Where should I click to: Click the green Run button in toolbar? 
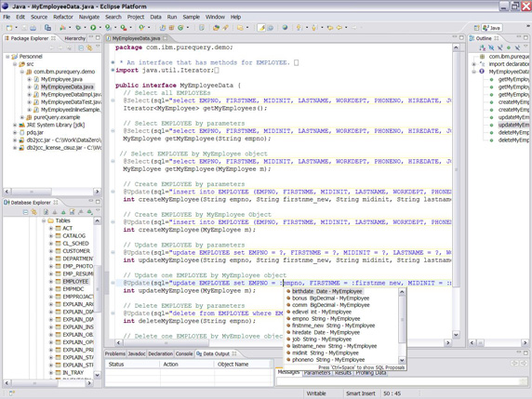pyautogui.click(x=93, y=28)
